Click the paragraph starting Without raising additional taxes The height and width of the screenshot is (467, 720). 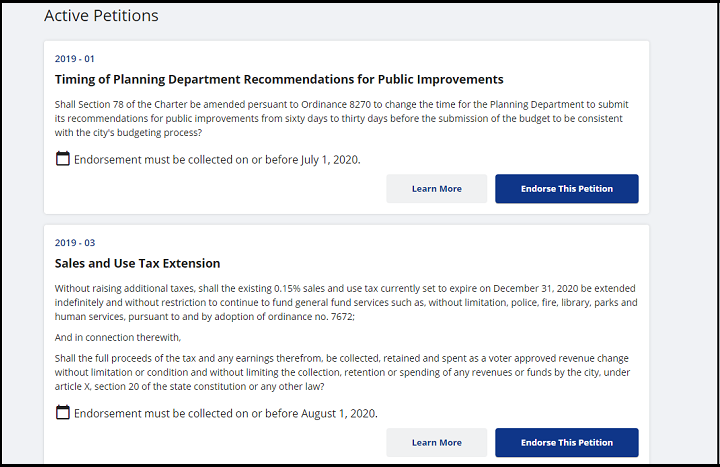(346, 303)
